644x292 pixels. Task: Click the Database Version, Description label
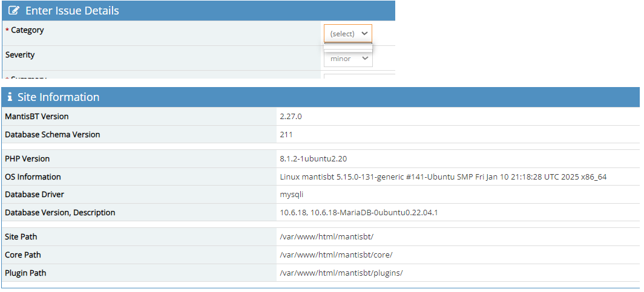[60, 212]
